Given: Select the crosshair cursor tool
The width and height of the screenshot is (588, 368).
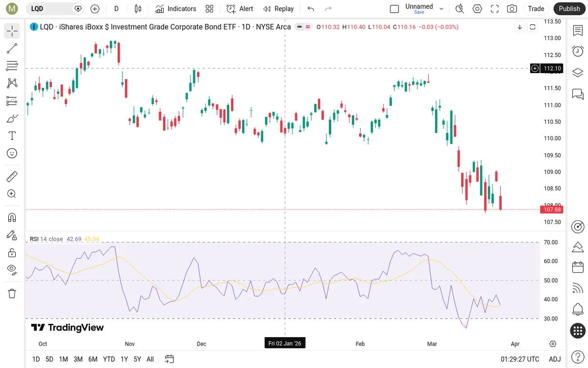Looking at the screenshot, I should [x=12, y=31].
